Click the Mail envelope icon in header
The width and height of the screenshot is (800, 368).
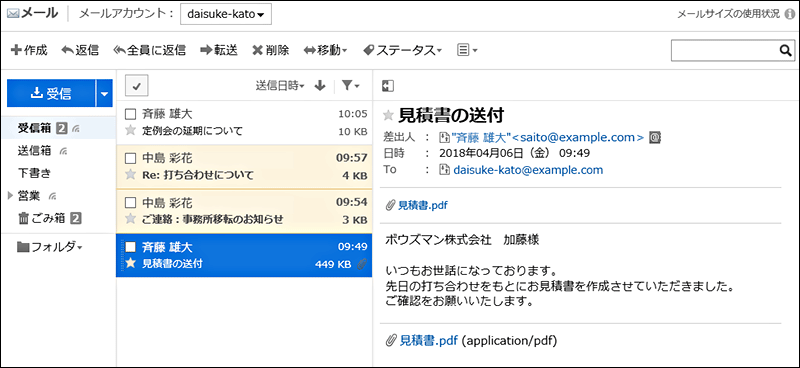coord(13,14)
